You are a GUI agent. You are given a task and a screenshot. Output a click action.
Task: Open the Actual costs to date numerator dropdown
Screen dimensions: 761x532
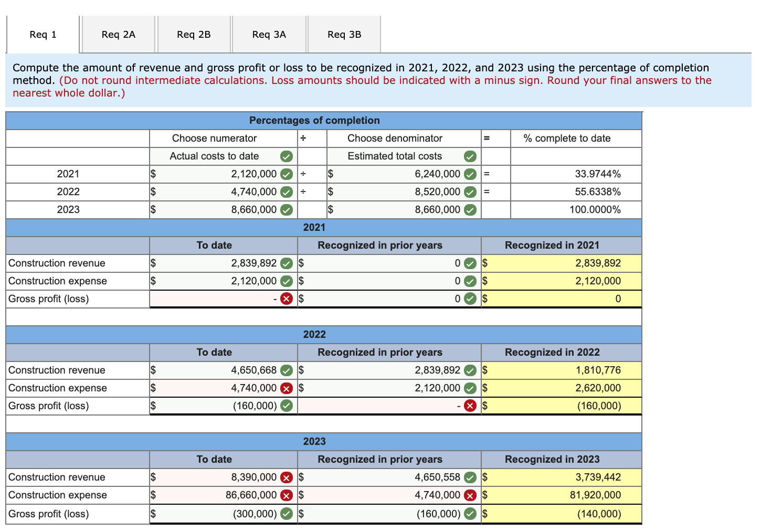click(224, 156)
